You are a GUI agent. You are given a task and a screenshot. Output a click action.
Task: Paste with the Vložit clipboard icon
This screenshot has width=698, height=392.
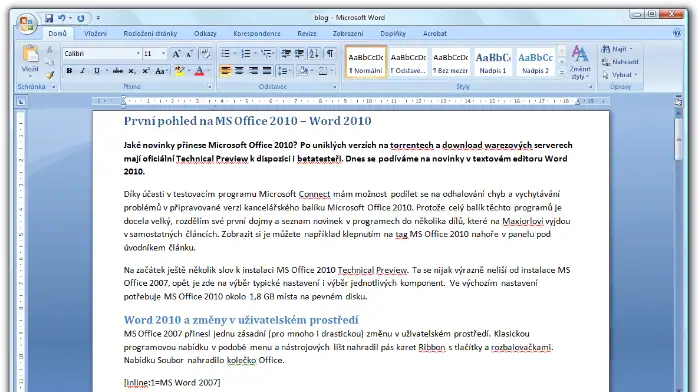[30, 54]
